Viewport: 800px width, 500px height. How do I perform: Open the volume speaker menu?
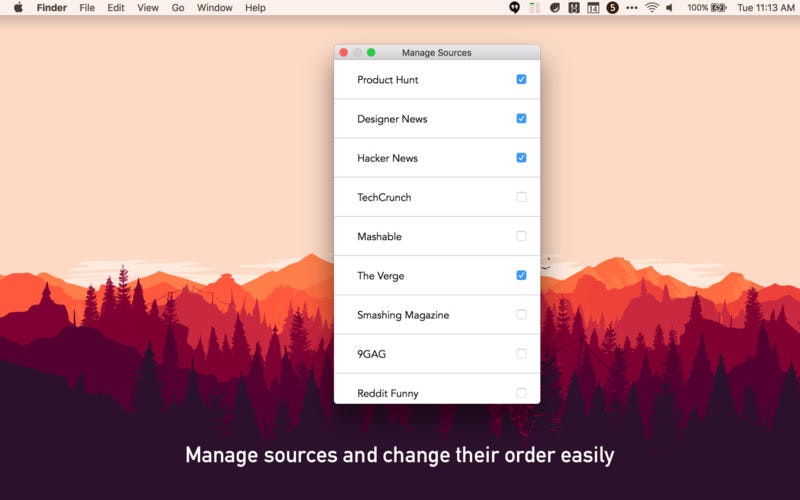tap(670, 8)
